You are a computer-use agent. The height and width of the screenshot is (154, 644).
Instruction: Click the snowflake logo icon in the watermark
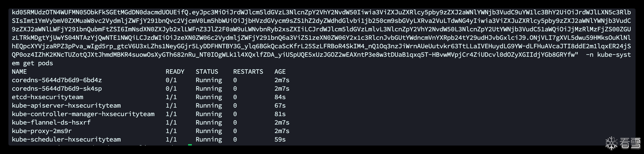pos(611,143)
